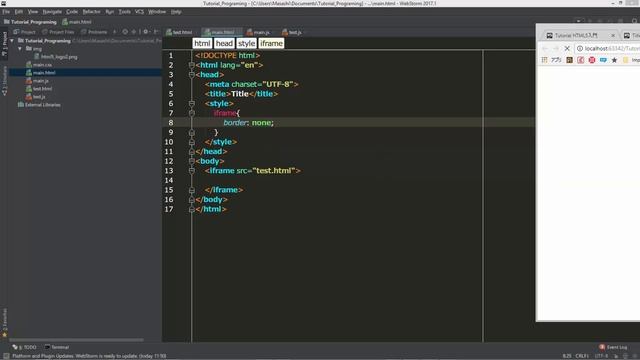Click the style breadcrumb
This screenshot has height=360, width=640.
click(247, 43)
